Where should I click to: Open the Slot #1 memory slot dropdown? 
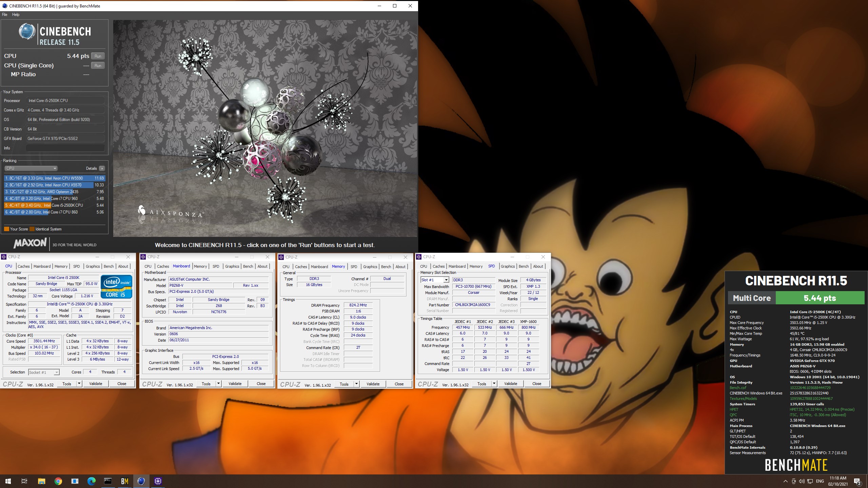click(x=435, y=280)
